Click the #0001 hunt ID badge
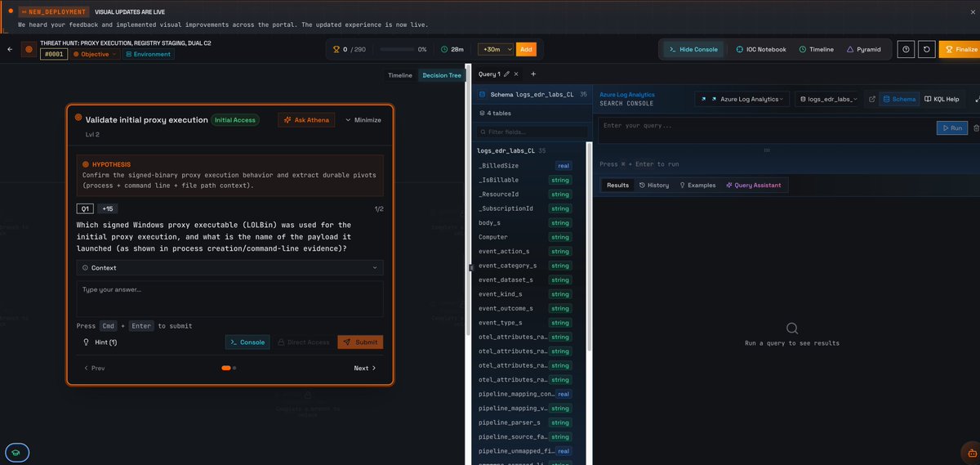Image resolution: width=980 pixels, height=465 pixels. pyautogui.click(x=54, y=54)
